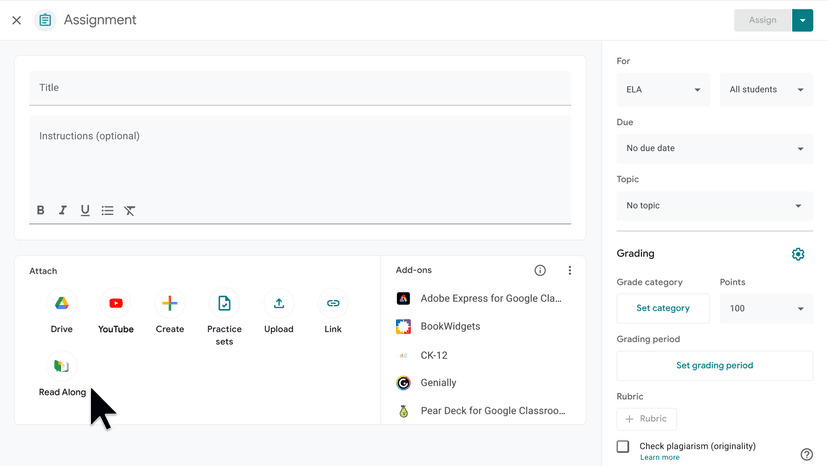Open the Add-ons three-dot menu
Image resolution: width=828 pixels, height=466 pixels.
(x=569, y=271)
